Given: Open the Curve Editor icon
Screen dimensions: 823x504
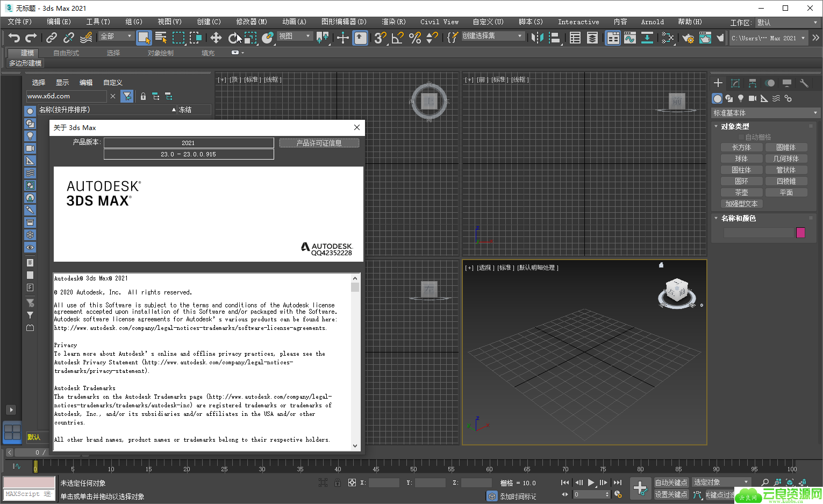Looking at the screenshot, I should tap(630, 38).
